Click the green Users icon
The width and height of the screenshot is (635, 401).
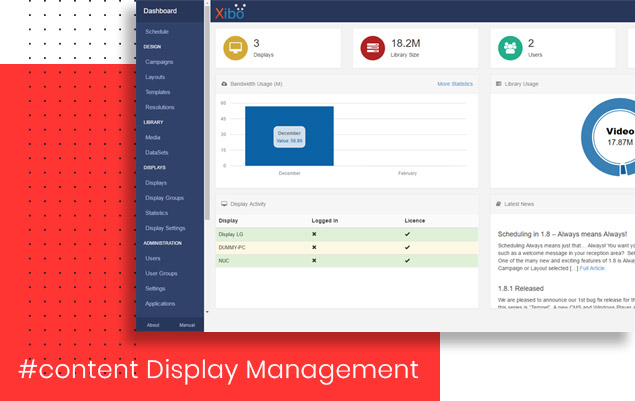pyautogui.click(x=510, y=48)
